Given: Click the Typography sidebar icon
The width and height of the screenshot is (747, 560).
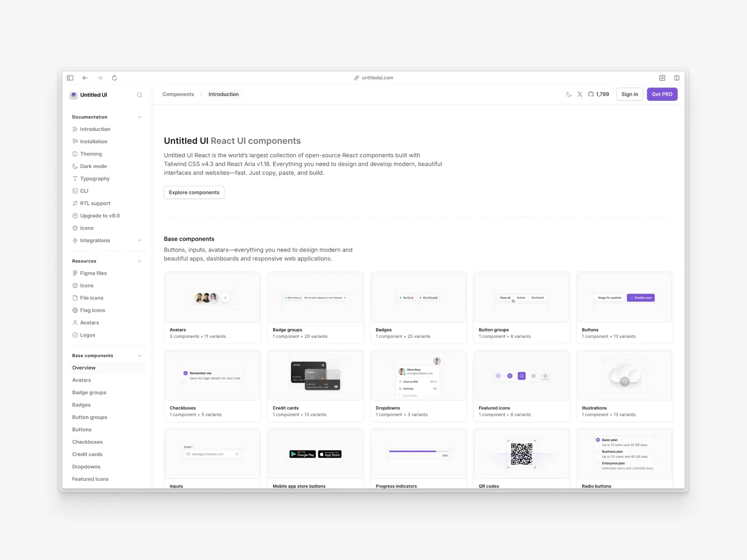Looking at the screenshot, I should pos(75,179).
